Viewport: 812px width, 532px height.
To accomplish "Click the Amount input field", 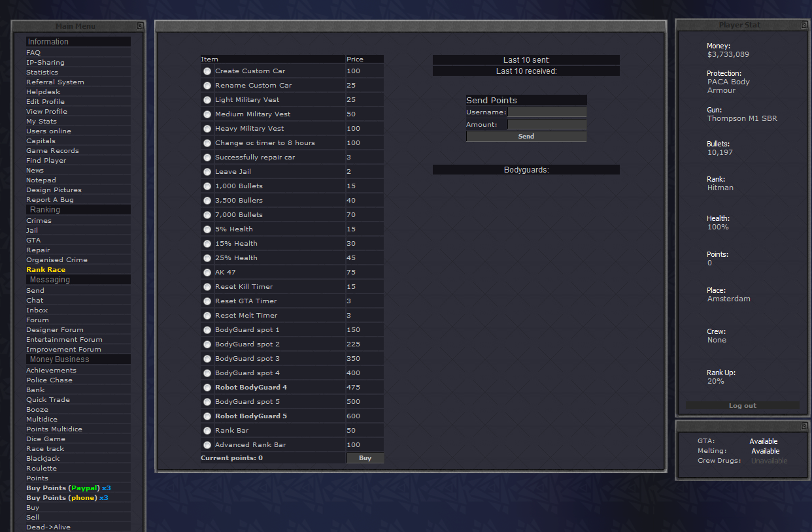I will 547,124.
